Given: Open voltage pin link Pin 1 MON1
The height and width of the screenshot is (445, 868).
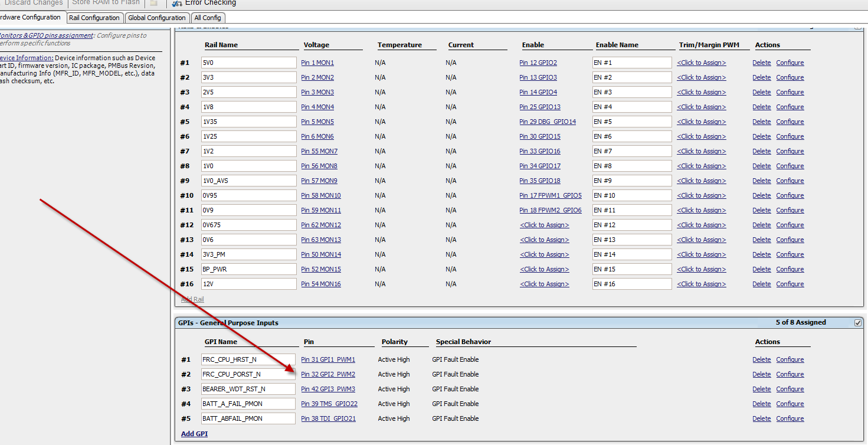Looking at the screenshot, I should (x=317, y=63).
